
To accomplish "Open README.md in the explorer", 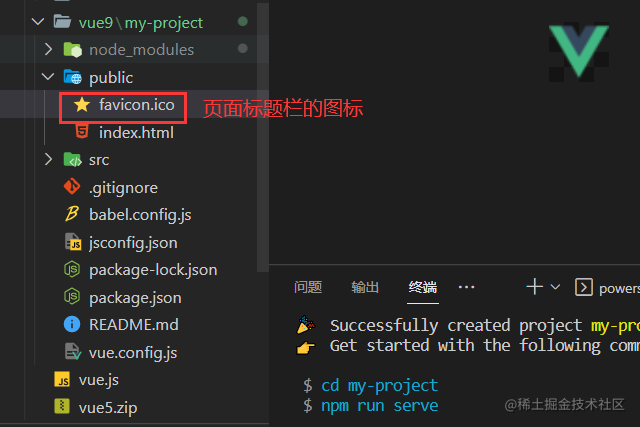I will (134, 325).
